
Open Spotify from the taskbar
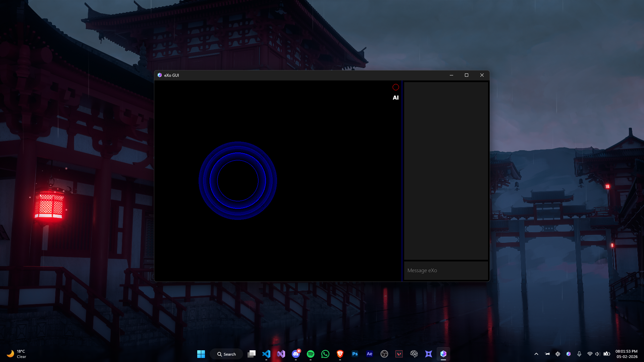[311, 354]
